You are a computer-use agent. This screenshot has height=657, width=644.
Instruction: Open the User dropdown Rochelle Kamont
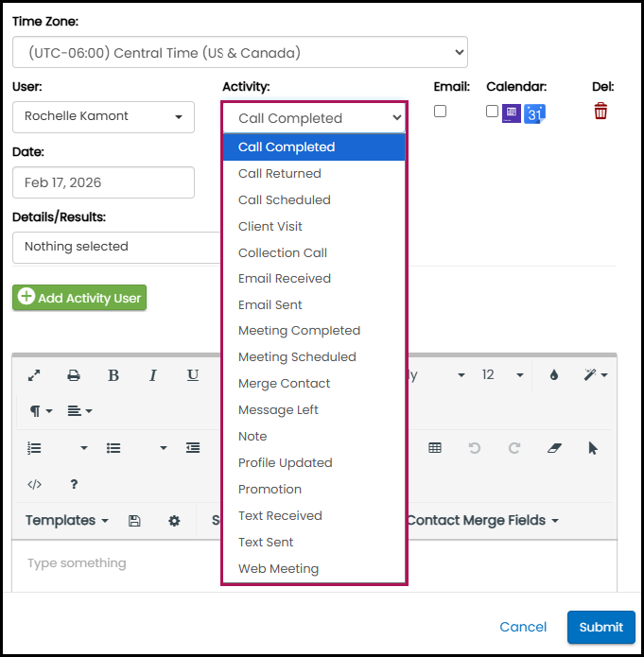(x=104, y=117)
